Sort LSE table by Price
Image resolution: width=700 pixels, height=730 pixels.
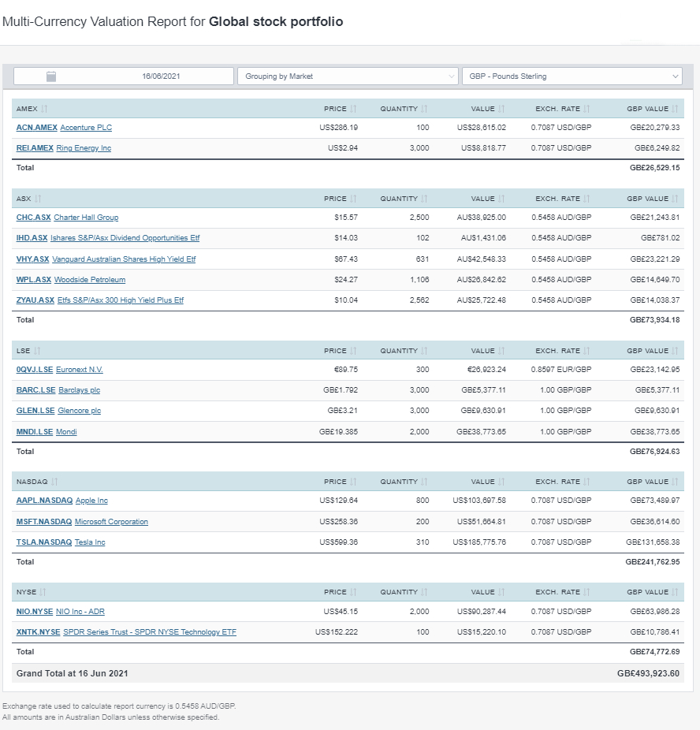pos(353,351)
